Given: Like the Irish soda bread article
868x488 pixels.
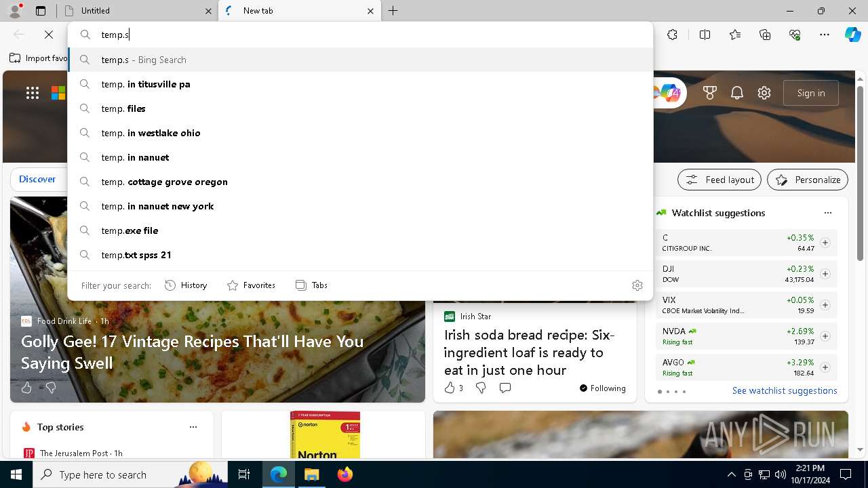Looking at the screenshot, I should pyautogui.click(x=453, y=388).
